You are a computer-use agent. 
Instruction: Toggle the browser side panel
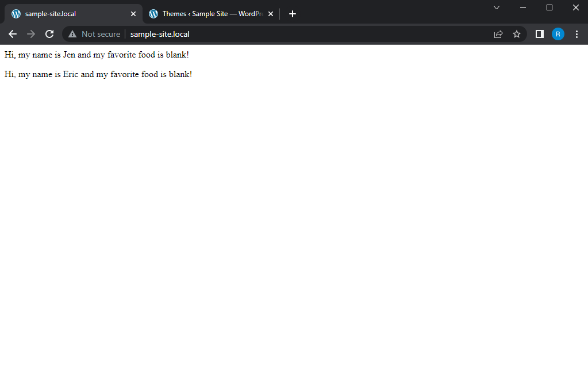coord(540,34)
